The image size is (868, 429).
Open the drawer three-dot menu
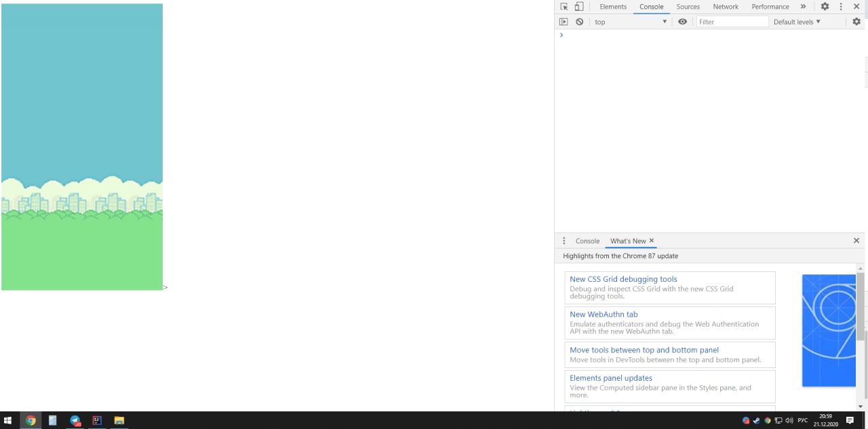tap(564, 241)
